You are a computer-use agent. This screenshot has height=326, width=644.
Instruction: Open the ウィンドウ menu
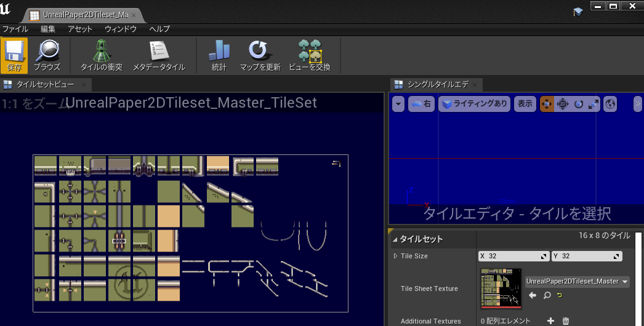[120, 29]
